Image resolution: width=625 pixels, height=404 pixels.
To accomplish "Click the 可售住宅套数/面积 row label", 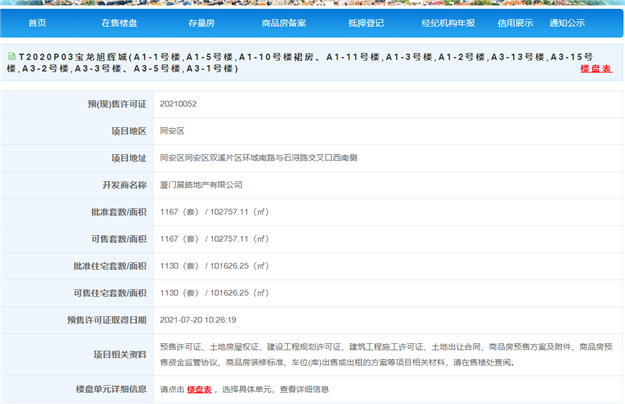I will point(110,293).
